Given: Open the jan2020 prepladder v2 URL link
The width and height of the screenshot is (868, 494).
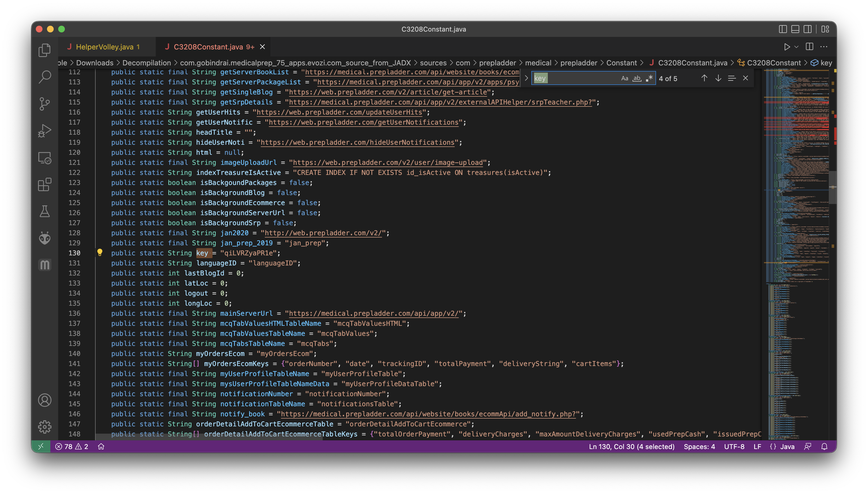Looking at the screenshot, I should click(323, 233).
